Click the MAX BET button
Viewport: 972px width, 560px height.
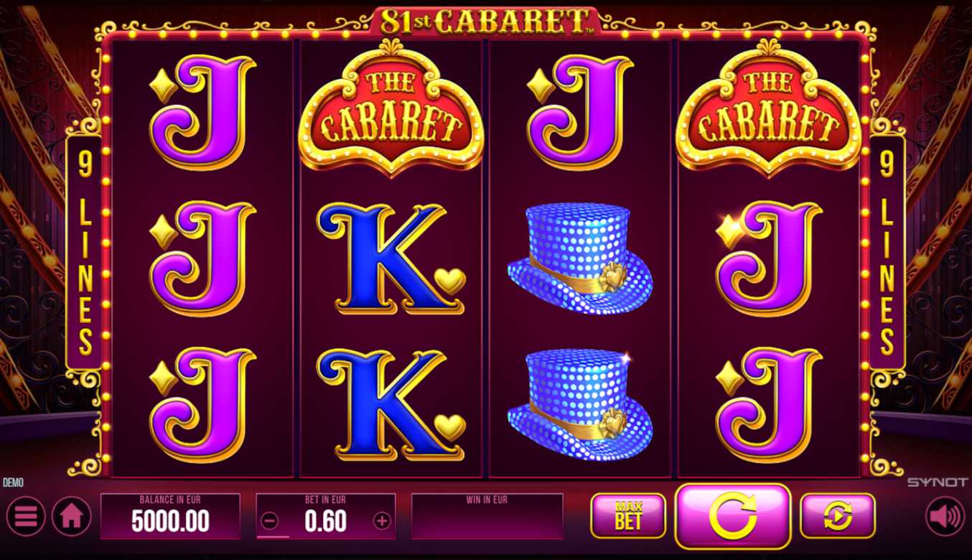click(628, 515)
